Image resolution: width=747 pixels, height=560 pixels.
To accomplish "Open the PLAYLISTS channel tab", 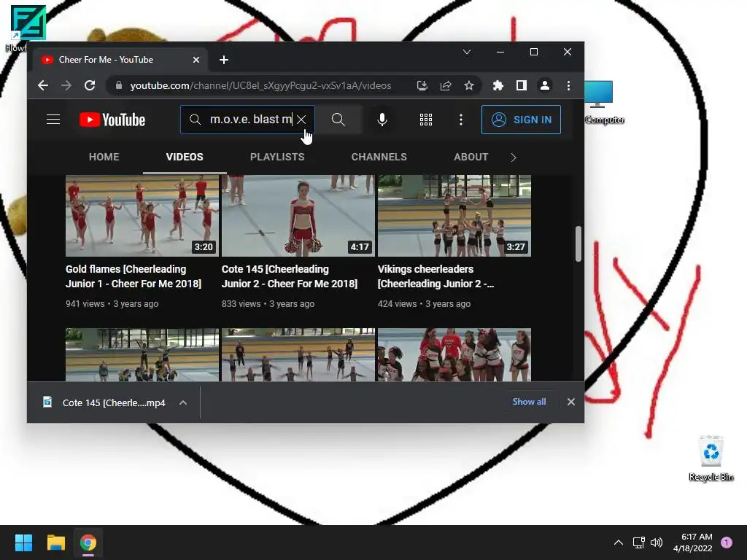I will coord(277,157).
